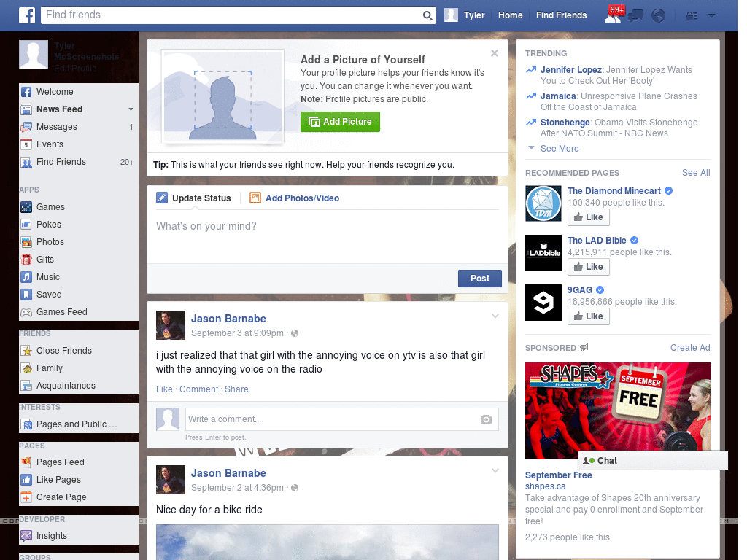
Task: Open options chevron on Jason Barnabe September 2 post
Action: pos(495,470)
